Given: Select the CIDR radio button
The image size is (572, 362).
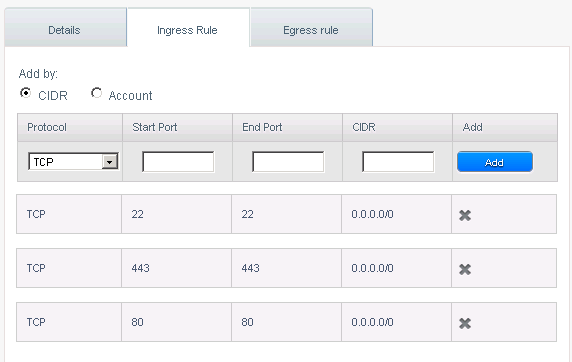Looking at the screenshot, I should (25, 93).
